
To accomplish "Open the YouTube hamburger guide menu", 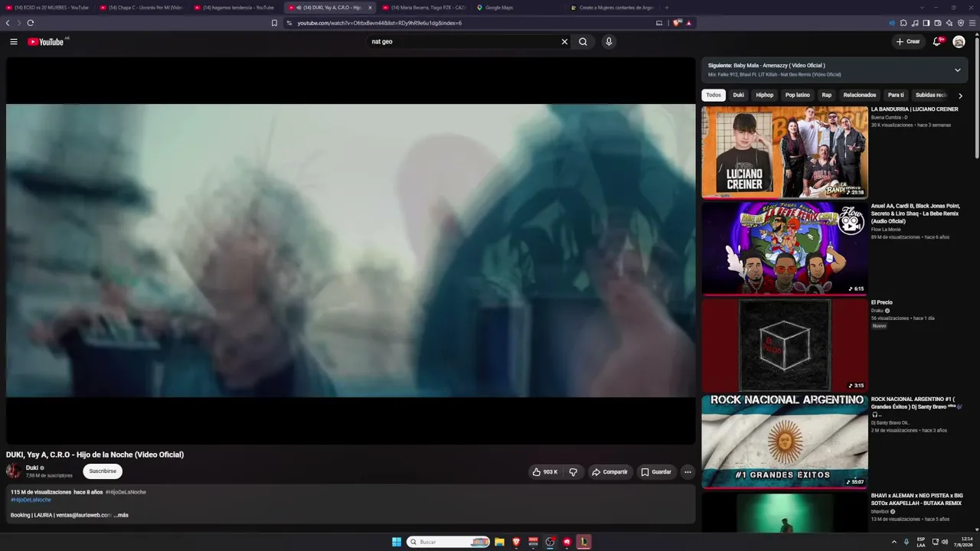I will tap(14, 41).
